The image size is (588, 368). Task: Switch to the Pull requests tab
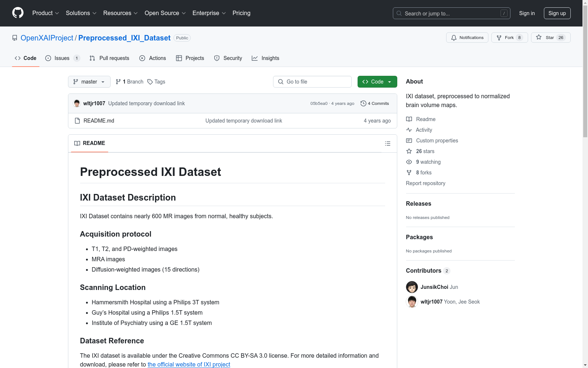click(109, 58)
